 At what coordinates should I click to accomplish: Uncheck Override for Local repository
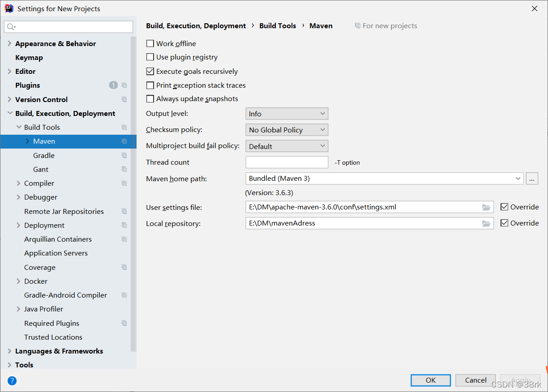504,223
